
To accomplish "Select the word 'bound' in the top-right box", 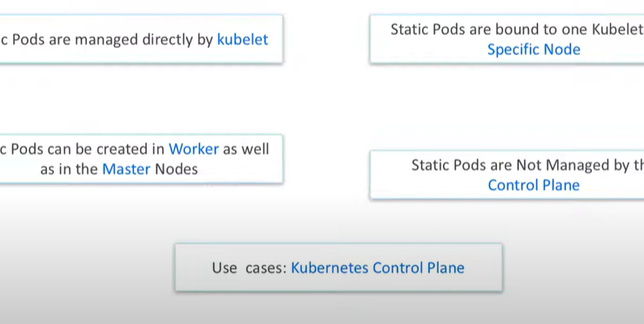I will (x=517, y=30).
